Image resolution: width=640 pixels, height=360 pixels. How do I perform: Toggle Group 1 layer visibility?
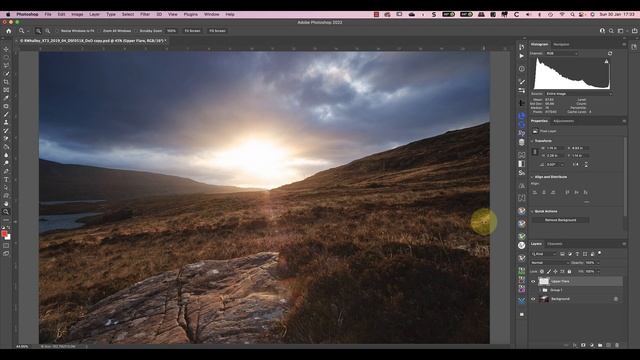tap(533, 290)
